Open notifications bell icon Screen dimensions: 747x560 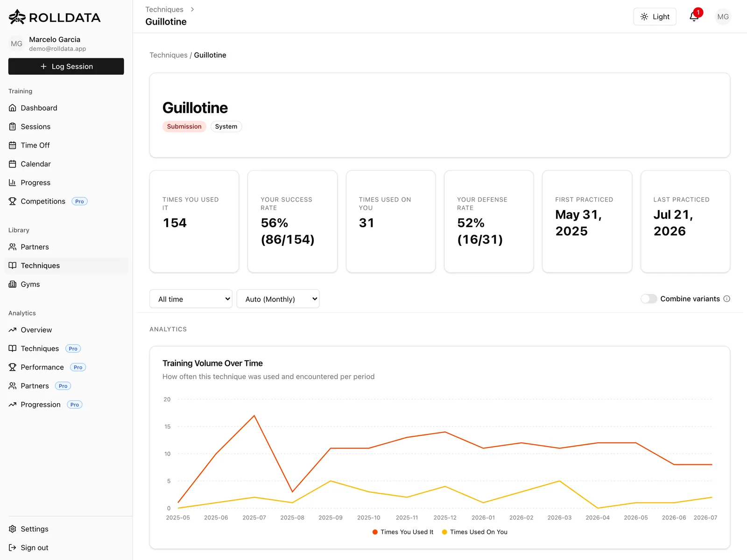pyautogui.click(x=694, y=17)
